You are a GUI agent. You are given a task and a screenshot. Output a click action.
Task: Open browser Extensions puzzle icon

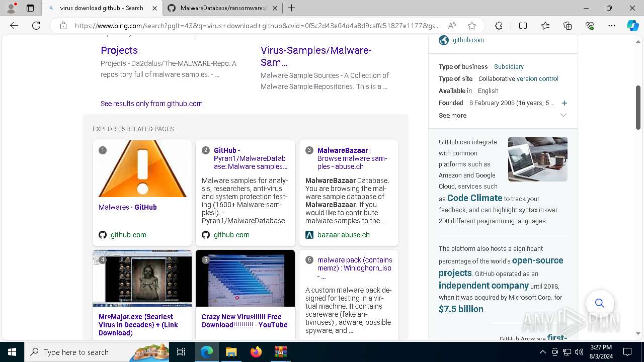tap(499, 26)
